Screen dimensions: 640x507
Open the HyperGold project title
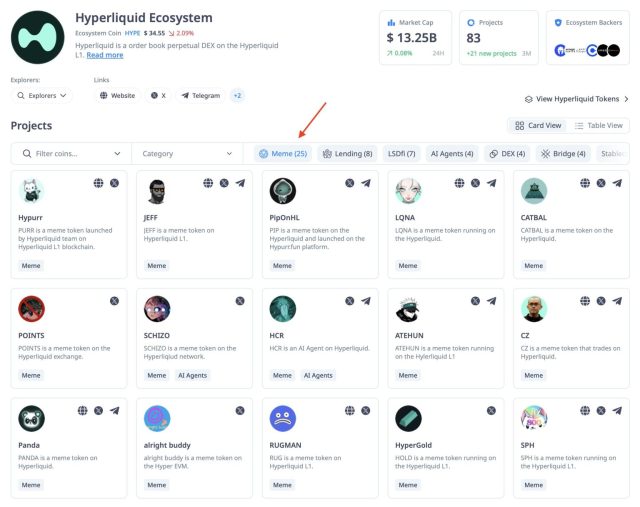point(413,445)
